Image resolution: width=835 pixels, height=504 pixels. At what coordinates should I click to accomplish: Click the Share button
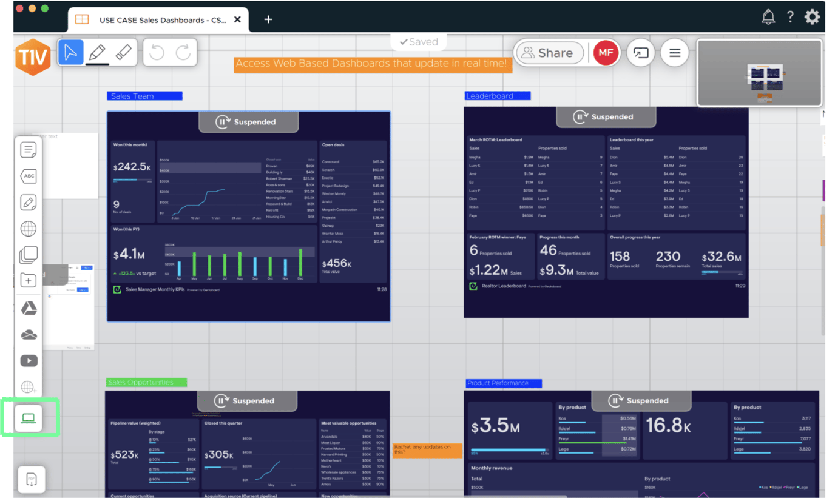[549, 53]
